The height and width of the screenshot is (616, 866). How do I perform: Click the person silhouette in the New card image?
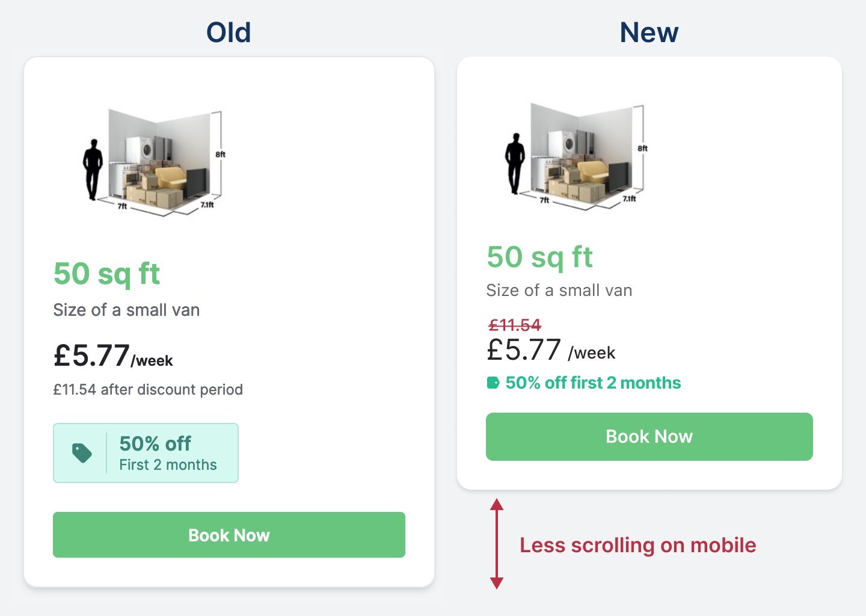click(x=515, y=164)
